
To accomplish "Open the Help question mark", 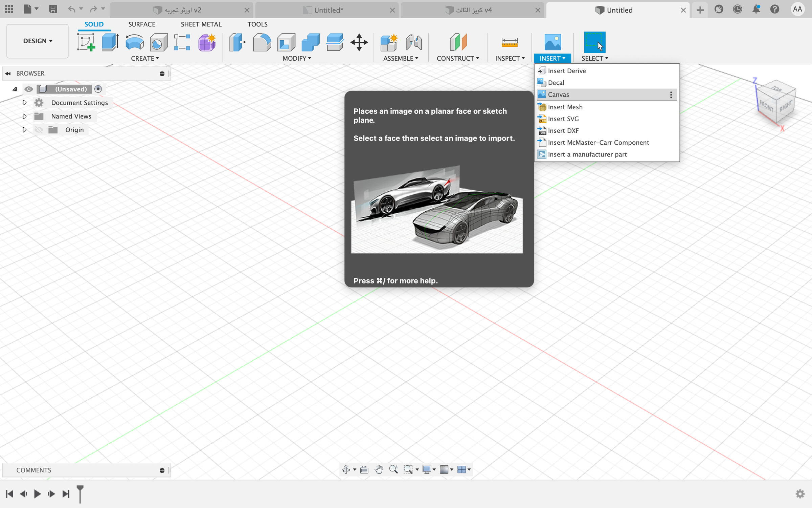I will point(775,9).
